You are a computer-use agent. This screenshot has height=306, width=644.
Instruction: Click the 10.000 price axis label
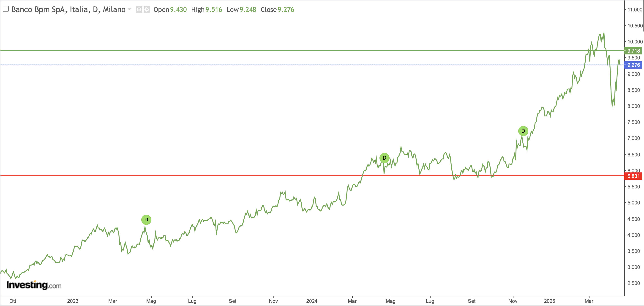coord(635,42)
